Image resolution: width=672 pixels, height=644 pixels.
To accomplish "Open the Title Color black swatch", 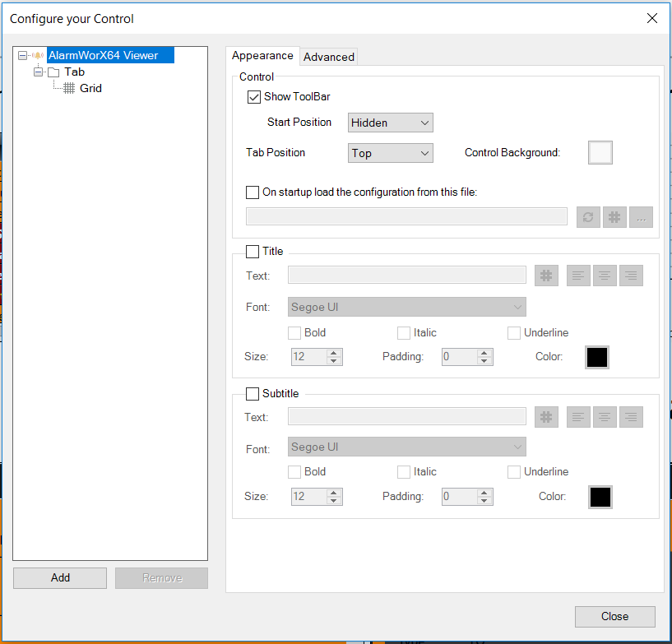I will 597,357.
